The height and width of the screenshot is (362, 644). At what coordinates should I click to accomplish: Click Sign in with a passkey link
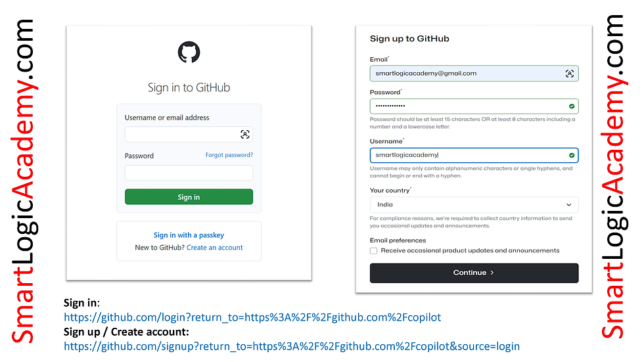pyautogui.click(x=189, y=235)
